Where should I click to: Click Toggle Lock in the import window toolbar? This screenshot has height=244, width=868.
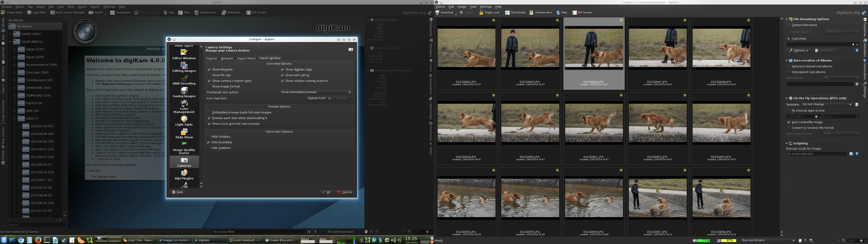pos(489,12)
